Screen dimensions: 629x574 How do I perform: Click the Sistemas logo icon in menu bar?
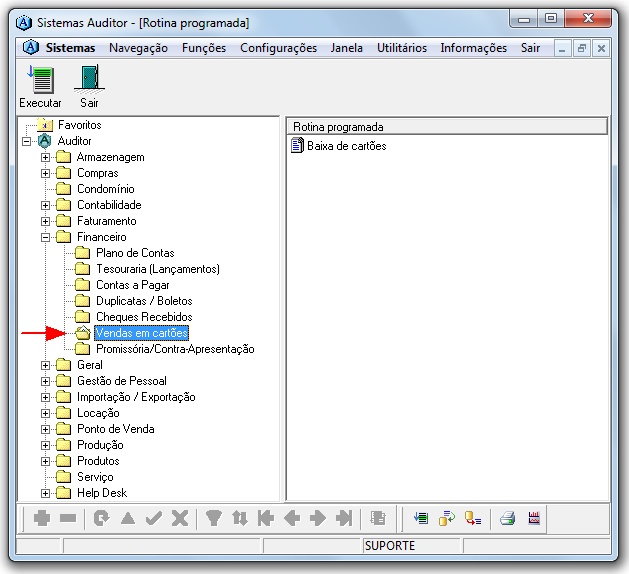[31, 48]
